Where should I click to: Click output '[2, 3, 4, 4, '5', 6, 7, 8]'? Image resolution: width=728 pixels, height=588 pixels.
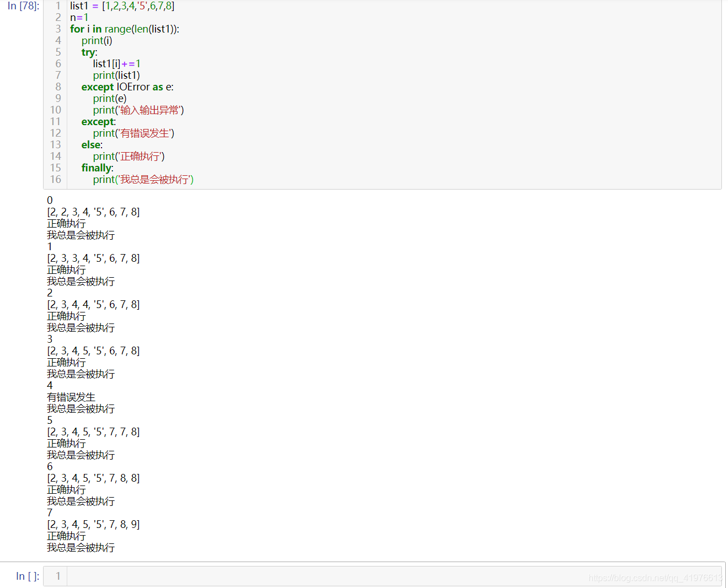pos(93,305)
